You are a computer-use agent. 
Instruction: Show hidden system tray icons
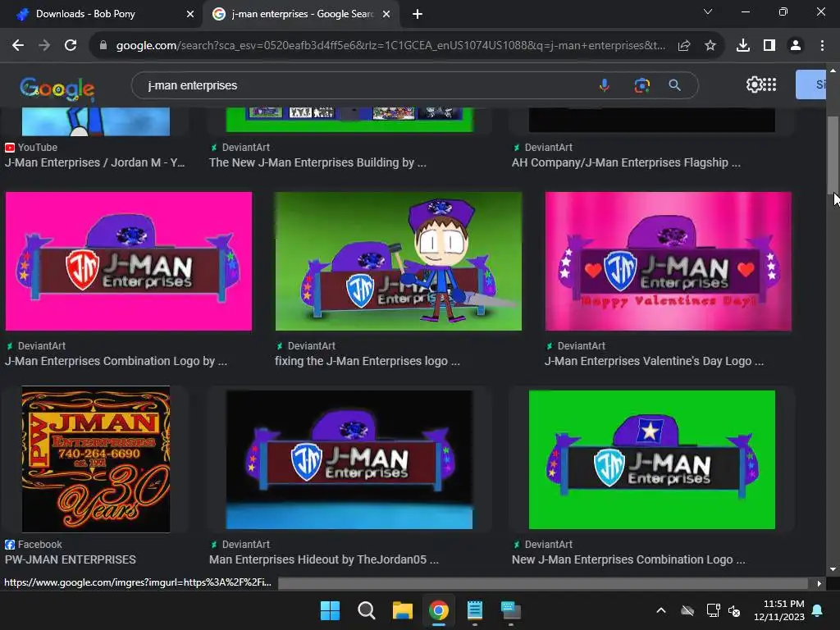661,610
